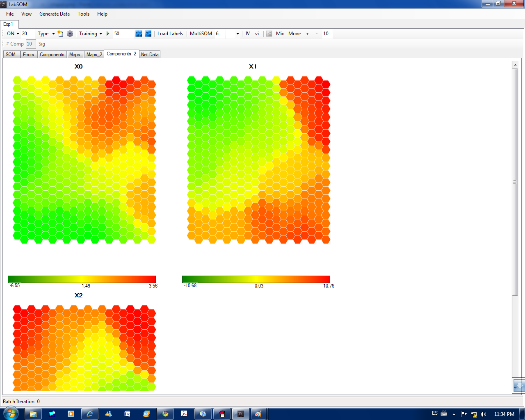Screen dimensions: 525x420
Task: Click the Load Labels button
Action: (x=170, y=34)
